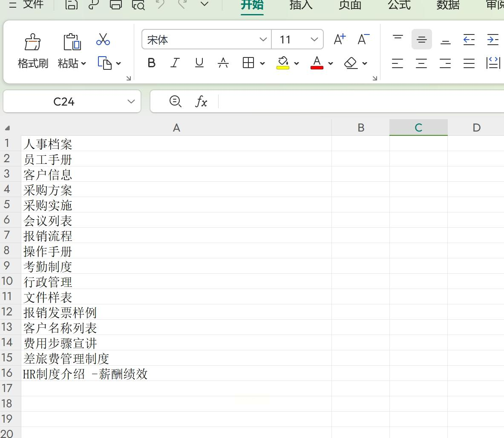The height and width of the screenshot is (438, 504).
Task: Open the 宋体 font name dropdown
Action: (263, 39)
